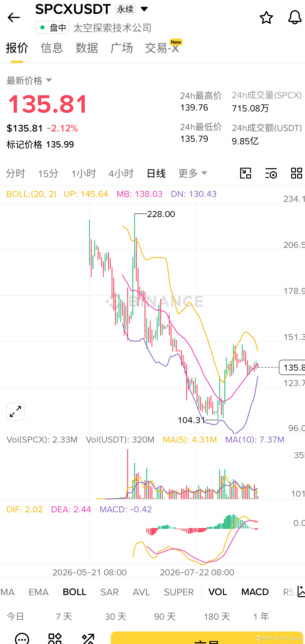Select the 分时 chart interval

click(x=15, y=173)
